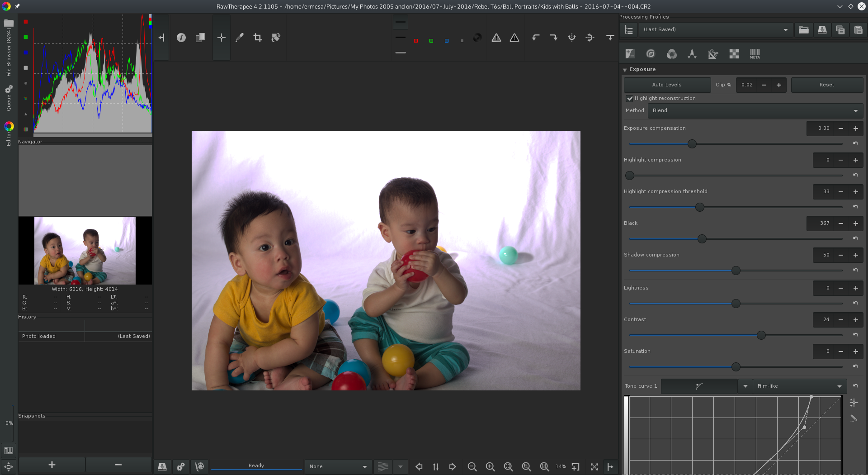Image resolution: width=868 pixels, height=475 pixels.
Task: Enable Highlight reconstruction checkbox
Action: coord(629,98)
